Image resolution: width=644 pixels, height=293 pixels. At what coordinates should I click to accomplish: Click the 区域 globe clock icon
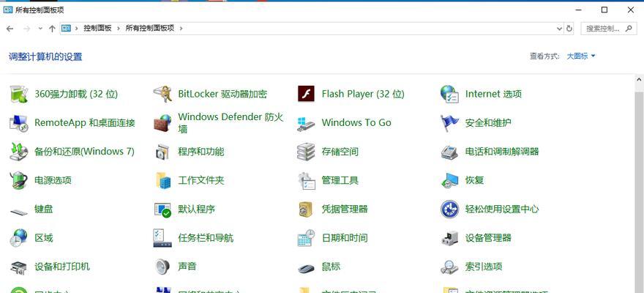pyautogui.click(x=18, y=238)
